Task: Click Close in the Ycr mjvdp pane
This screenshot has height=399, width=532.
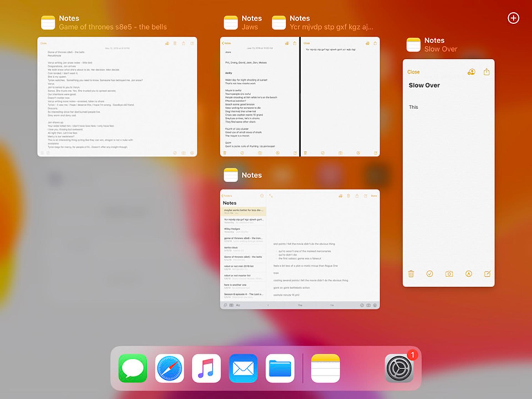Action: click(x=307, y=43)
